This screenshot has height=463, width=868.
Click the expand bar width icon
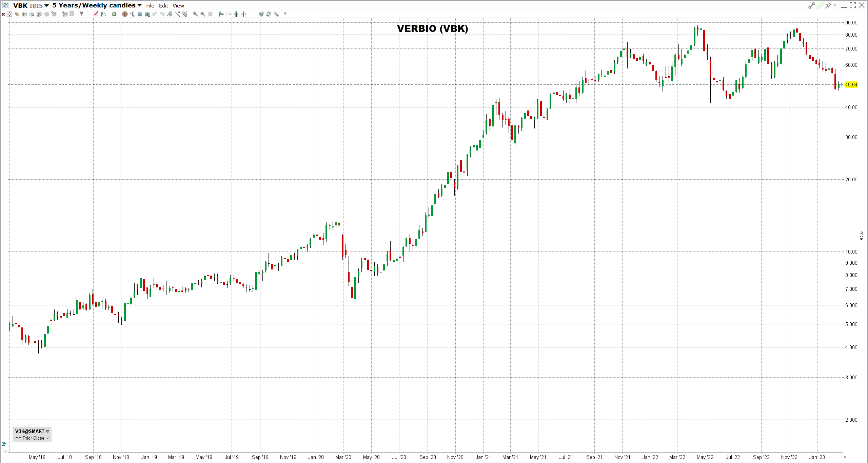coord(236,14)
